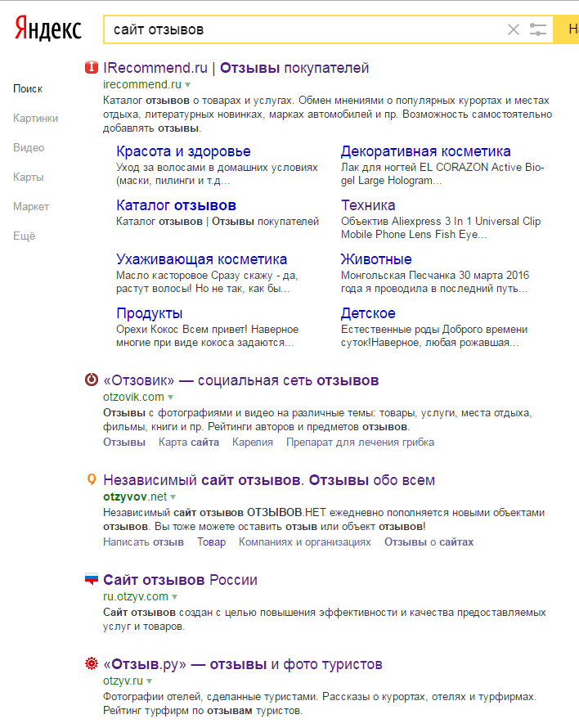579x728 pixels.
Task: Click the snippet starting 'Каталог отзывов о товарах'
Action: pos(327,115)
